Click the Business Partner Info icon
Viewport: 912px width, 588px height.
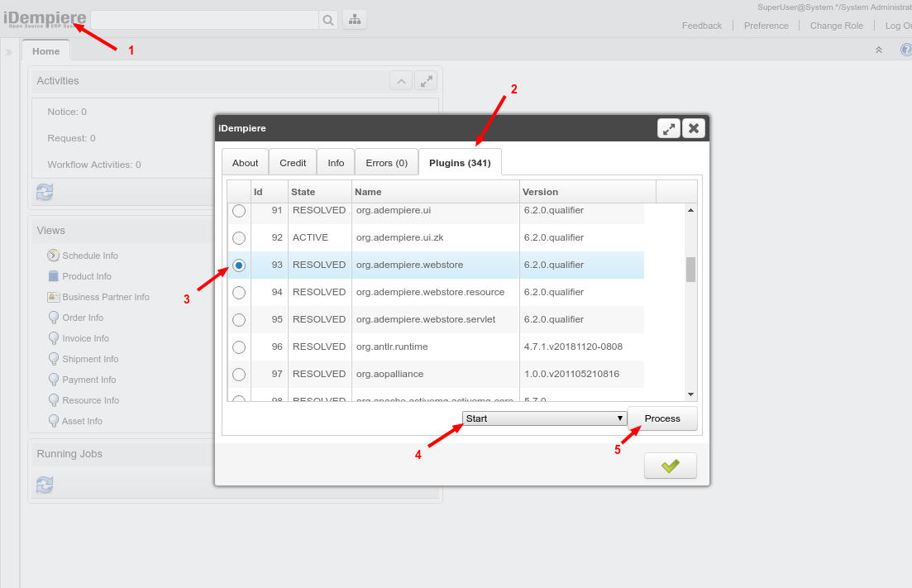pos(54,297)
